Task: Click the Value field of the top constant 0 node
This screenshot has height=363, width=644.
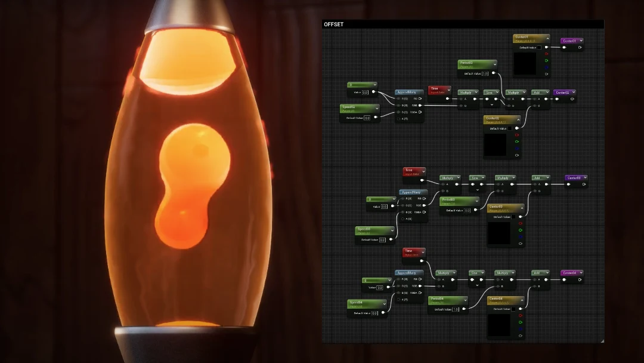Action: point(365,92)
